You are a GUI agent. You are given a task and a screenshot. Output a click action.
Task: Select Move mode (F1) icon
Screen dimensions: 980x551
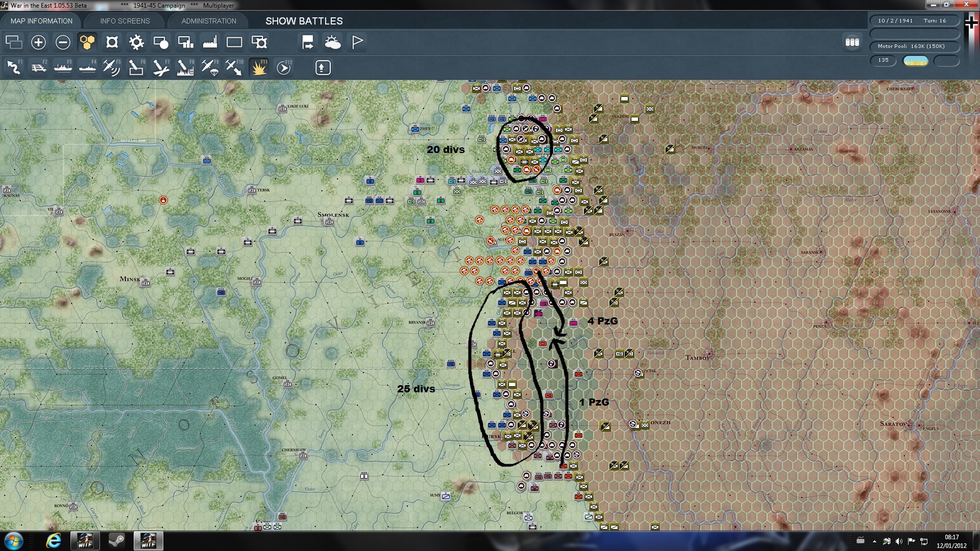(x=14, y=67)
